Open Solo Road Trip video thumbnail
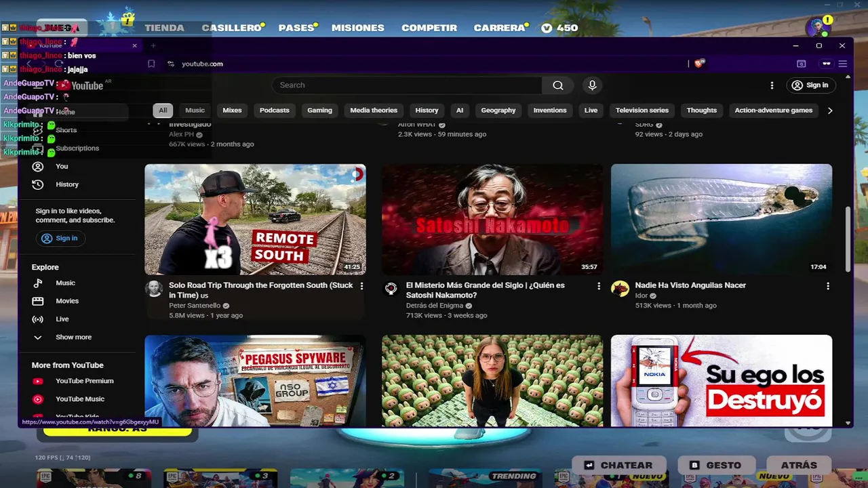Screen dimensions: 868x488 255,220
